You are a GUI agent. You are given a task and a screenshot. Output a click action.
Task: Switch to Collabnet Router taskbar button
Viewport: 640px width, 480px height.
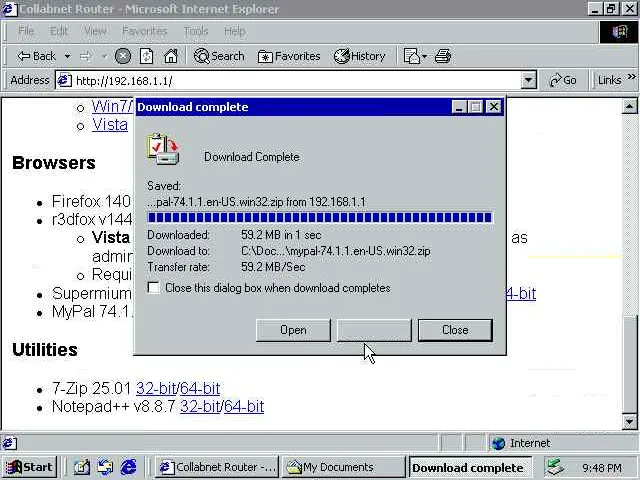(217, 467)
